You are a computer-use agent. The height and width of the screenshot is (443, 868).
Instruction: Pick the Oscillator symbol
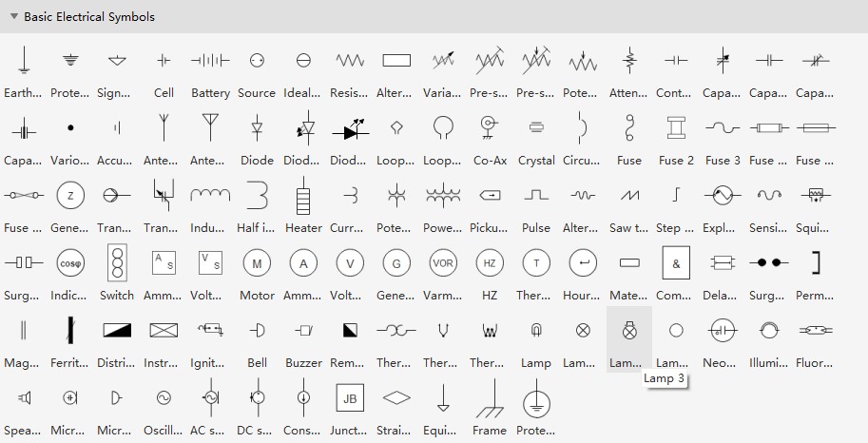point(164,397)
